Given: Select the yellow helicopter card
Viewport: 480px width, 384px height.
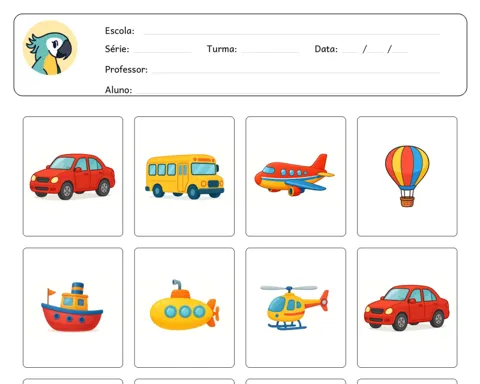Looking at the screenshot, I should (x=296, y=307).
